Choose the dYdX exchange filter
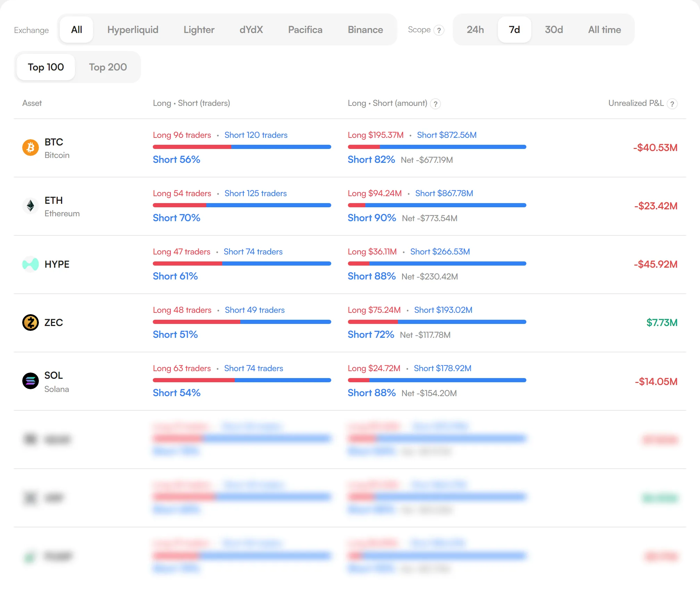The image size is (700, 602). coord(251,30)
